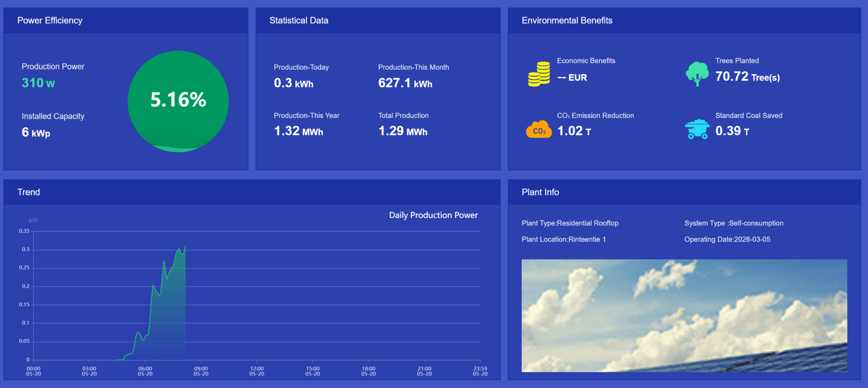Viewport: 868px width, 388px height.
Task: Click the 0.3 kWh today value
Action: click(293, 83)
